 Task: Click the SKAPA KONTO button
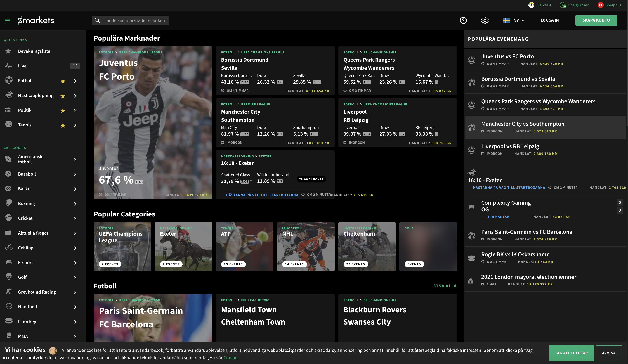tap(596, 20)
